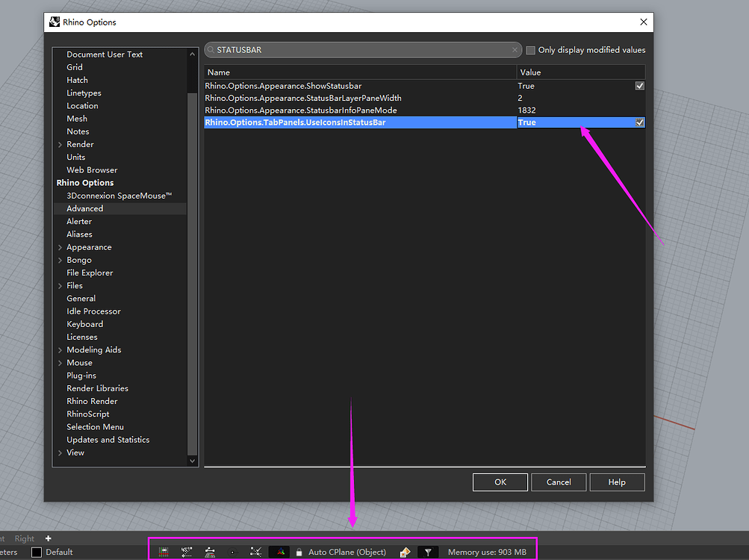
Task: Switch to the Right viewport tab
Action: coord(25,538)
